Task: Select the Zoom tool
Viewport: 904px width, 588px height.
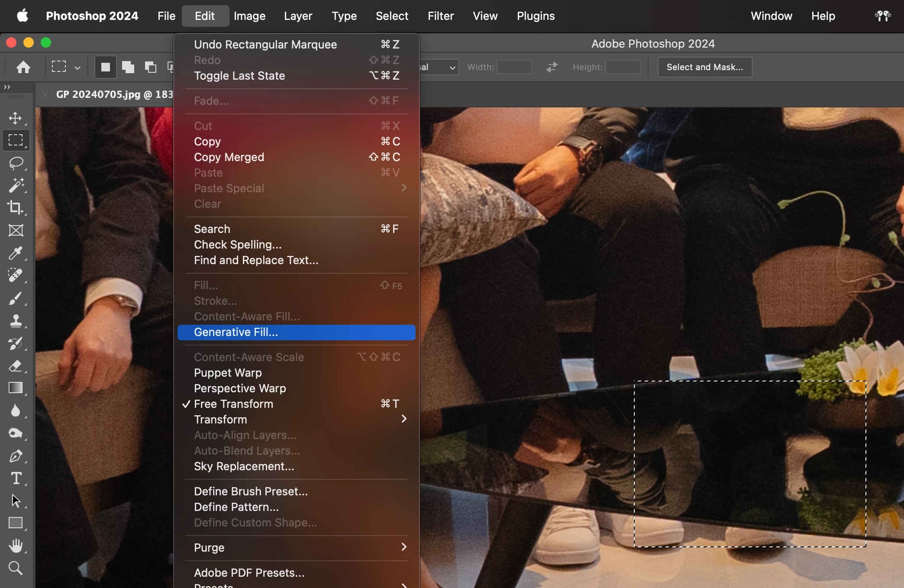Action: coord(16,568)
